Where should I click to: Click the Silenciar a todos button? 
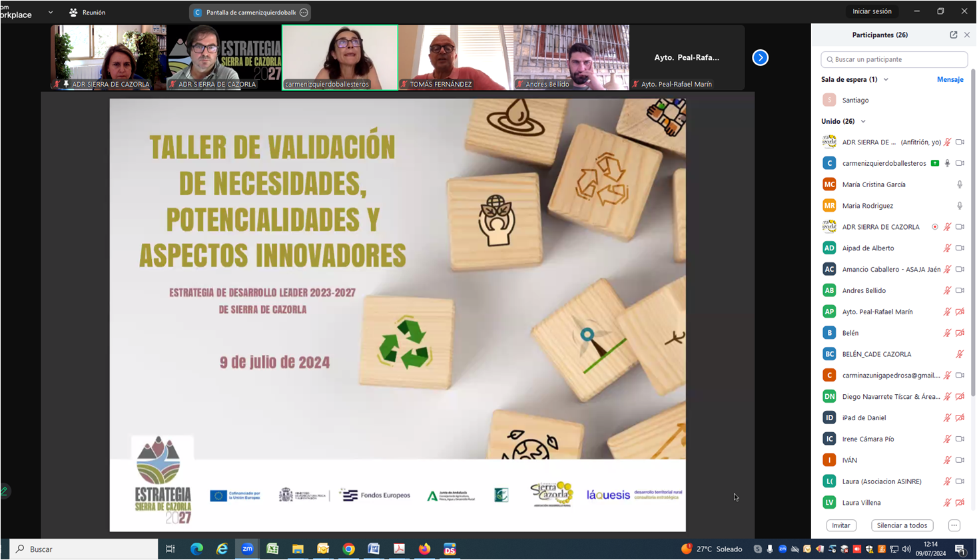pos(902,525)
